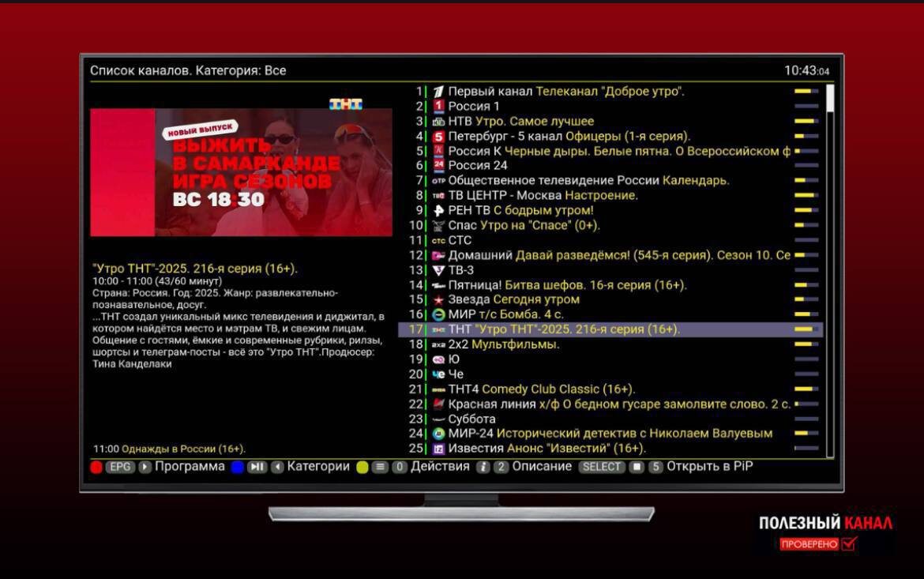The width and height of the screenshot is (924, 579).
Task: Click the ТНТ video preview thumbnail
Action: coord(241,171)
